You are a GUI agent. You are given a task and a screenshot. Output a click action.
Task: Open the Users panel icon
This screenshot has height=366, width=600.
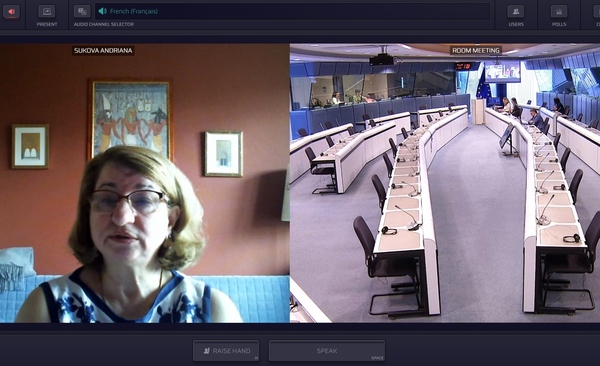[x=515, y=11]
